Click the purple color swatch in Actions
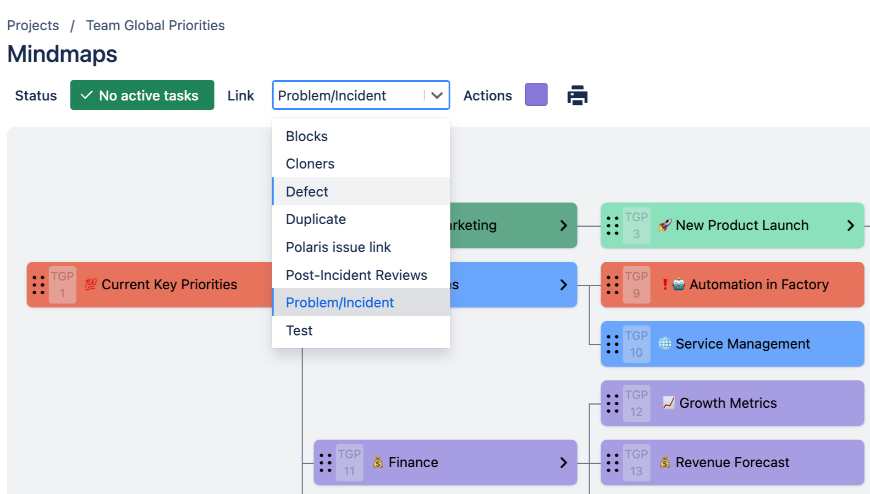This screenshot has height=494, width=870. click(536, 95)
